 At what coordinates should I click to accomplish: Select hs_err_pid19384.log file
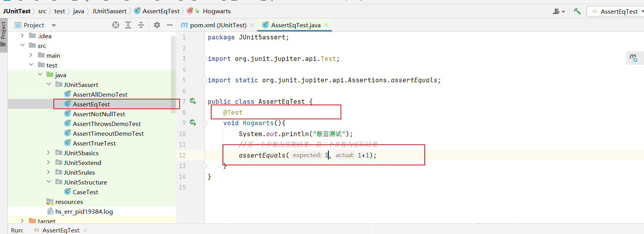84,211
